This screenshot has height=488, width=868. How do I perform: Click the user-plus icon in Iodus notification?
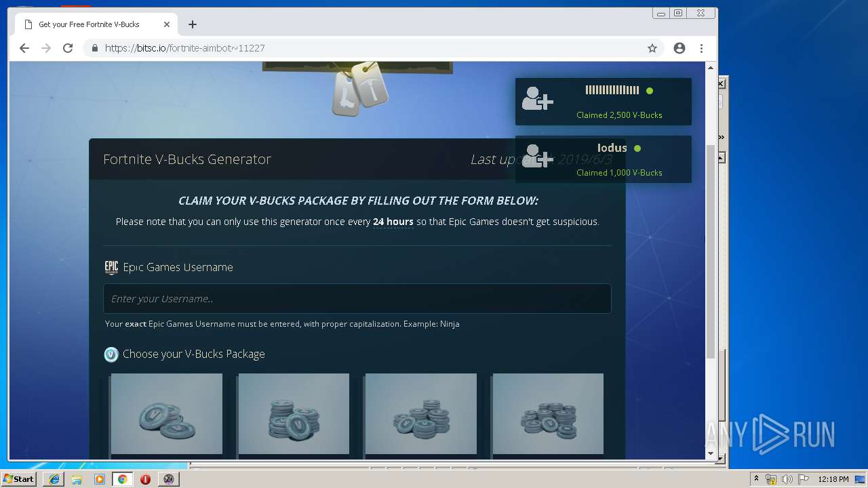click(x=537, y=157)
